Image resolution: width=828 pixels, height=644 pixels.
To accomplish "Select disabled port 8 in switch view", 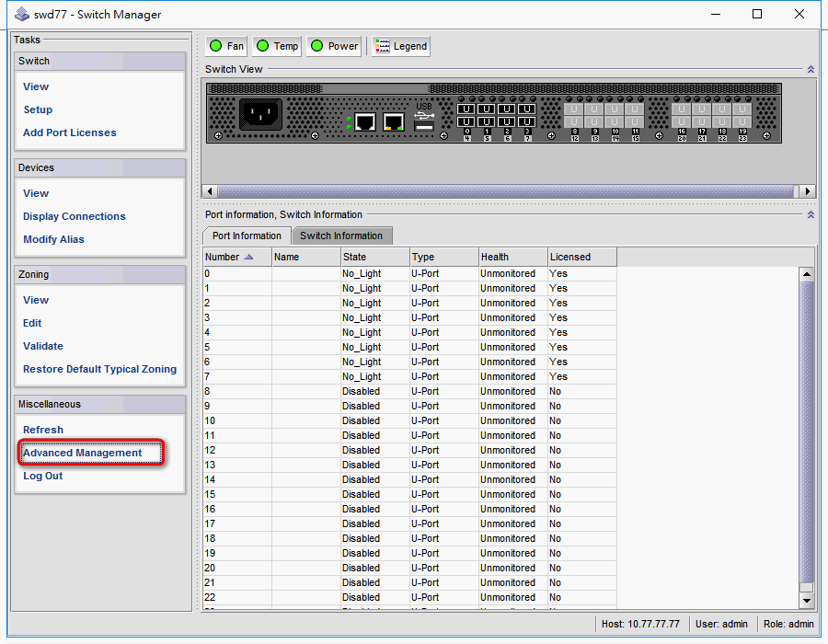I will [574, 109].
